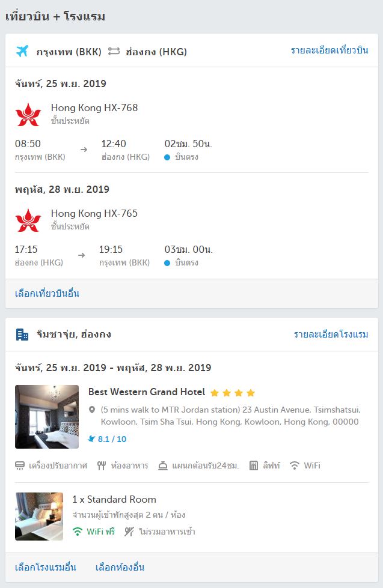Image resolution: width=383 pixels, height=588 pixels.
Task: Click the Hong Kong Airlines logo for HX-768
Action: pos(28,114)
